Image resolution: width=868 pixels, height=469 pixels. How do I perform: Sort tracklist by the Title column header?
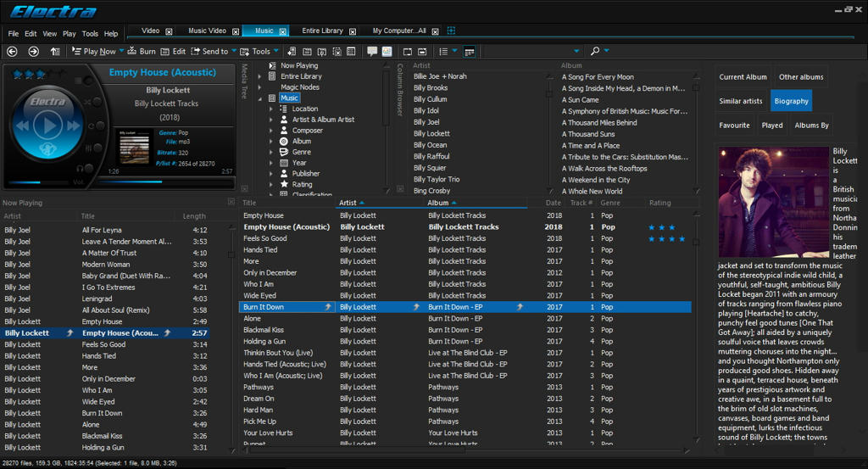click(249, 204)
